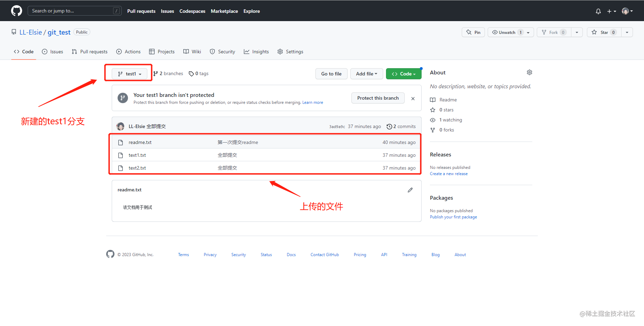644x326 pixels.
Task: Dismiss the branch protection banner
Action: point(413,98)
